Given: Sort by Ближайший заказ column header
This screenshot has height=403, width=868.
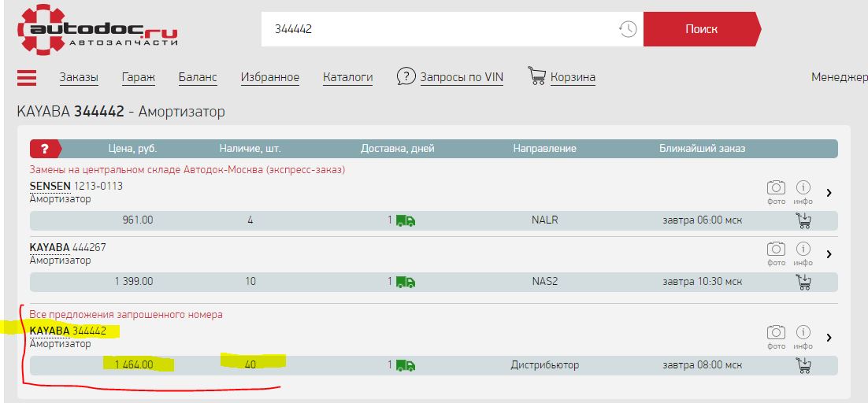Looking at the screenshot, I should (702, 149).
